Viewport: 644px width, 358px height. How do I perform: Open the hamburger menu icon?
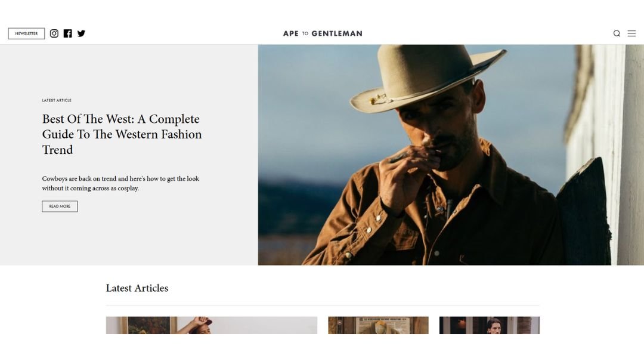(x=631, y=33)
